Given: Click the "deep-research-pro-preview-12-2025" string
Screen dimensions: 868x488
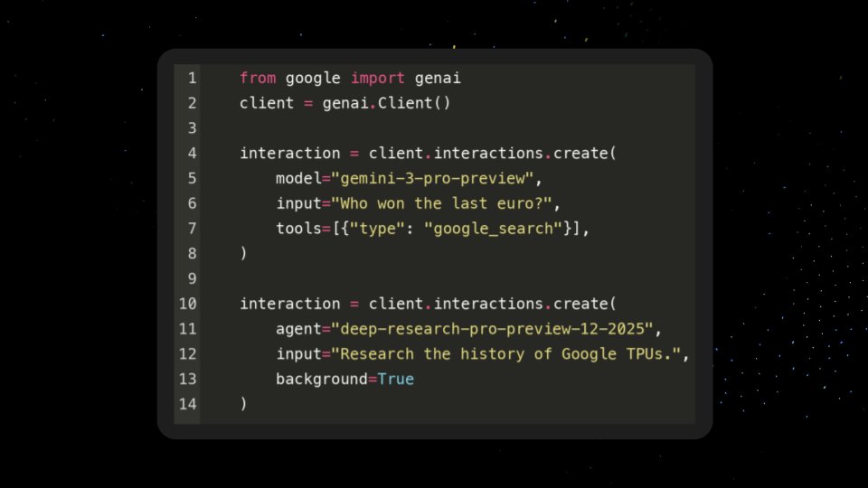Looking at the screenshot, I should pyautogui.click(x=492, y=329).
